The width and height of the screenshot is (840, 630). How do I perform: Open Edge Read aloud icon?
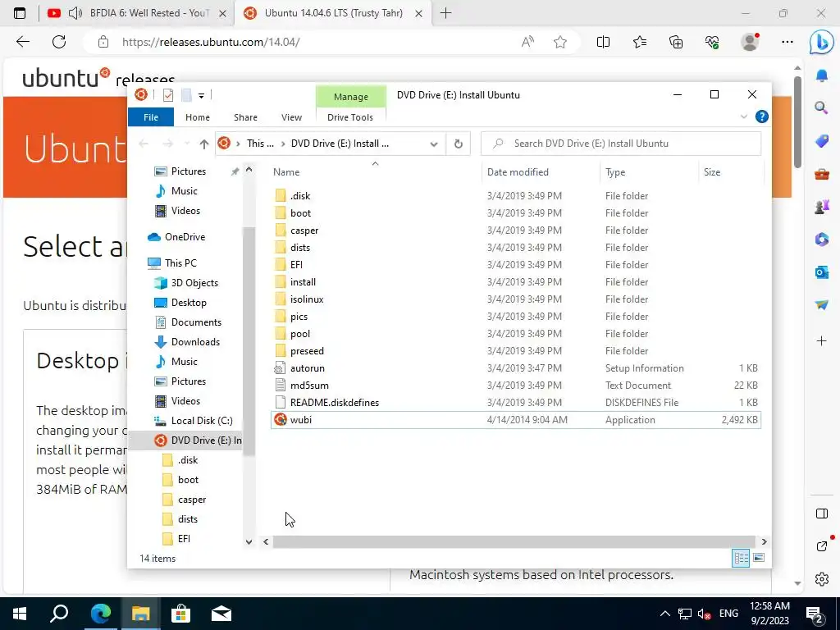(527, 42)
